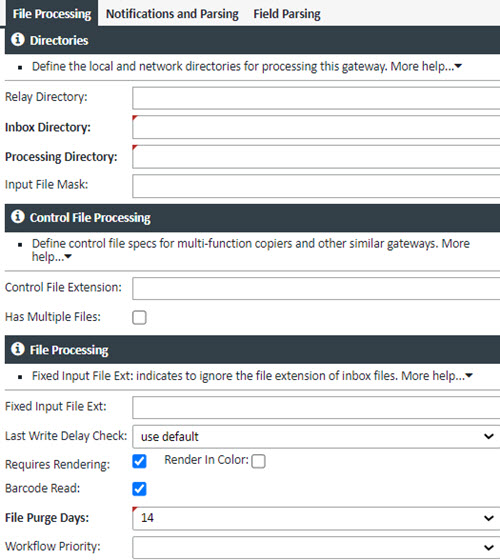Expand More help under Directories
The image size is (500, 560).
pos(426,66)
